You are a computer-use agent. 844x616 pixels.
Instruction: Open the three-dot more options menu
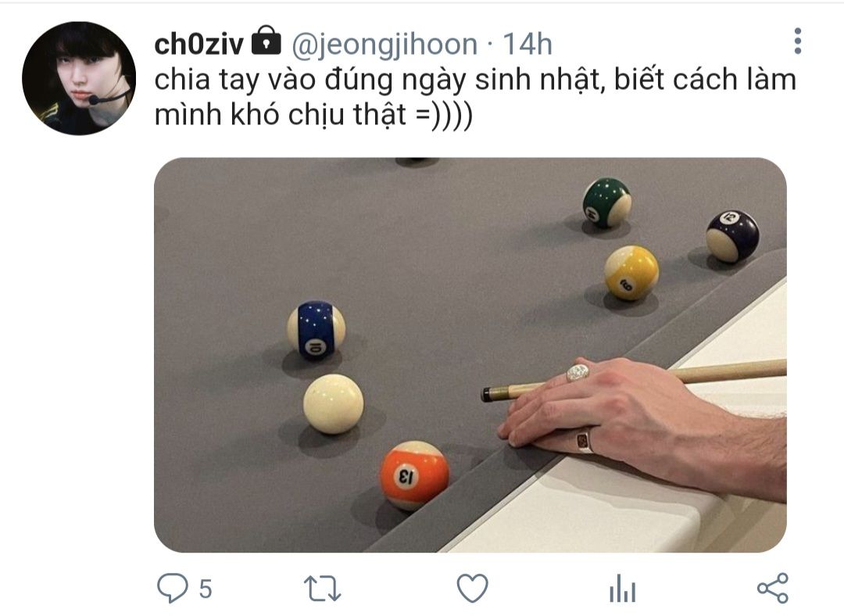[797, 41]
